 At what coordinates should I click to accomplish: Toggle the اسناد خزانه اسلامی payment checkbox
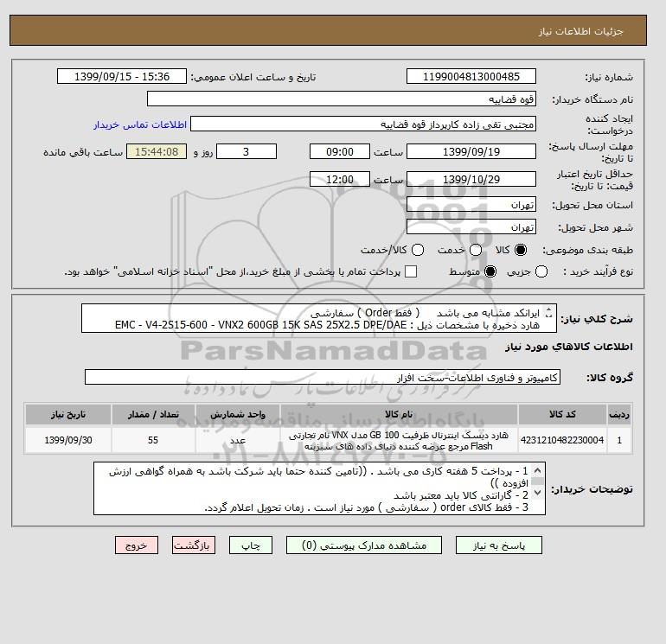coord(411,271)
